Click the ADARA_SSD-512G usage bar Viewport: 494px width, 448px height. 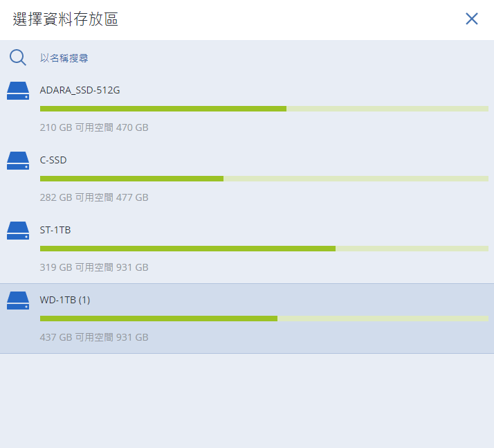tap(264, 109)
